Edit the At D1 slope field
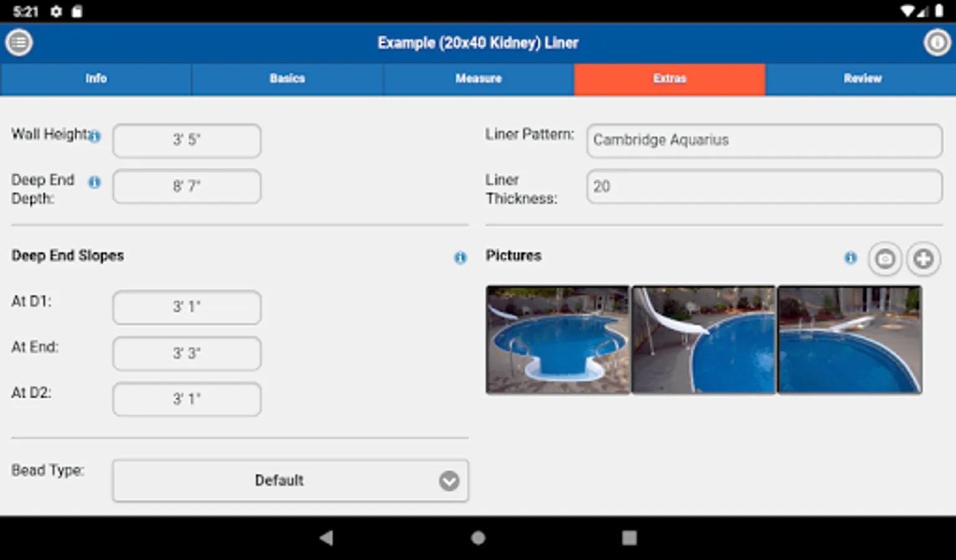This screenshot has height=560, width=956. pos(187,307)
